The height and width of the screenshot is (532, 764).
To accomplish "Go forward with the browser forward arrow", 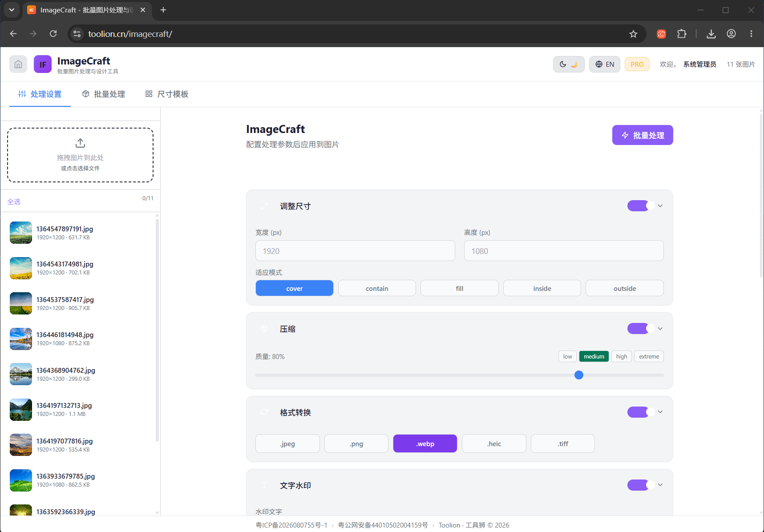I will (33, 34).
